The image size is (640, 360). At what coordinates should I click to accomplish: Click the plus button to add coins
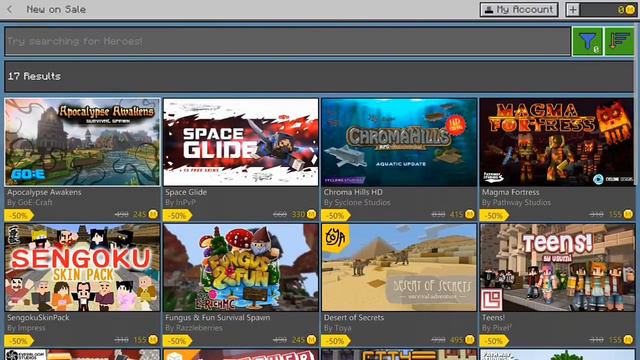pyautogui.click(x=573, y=9)
